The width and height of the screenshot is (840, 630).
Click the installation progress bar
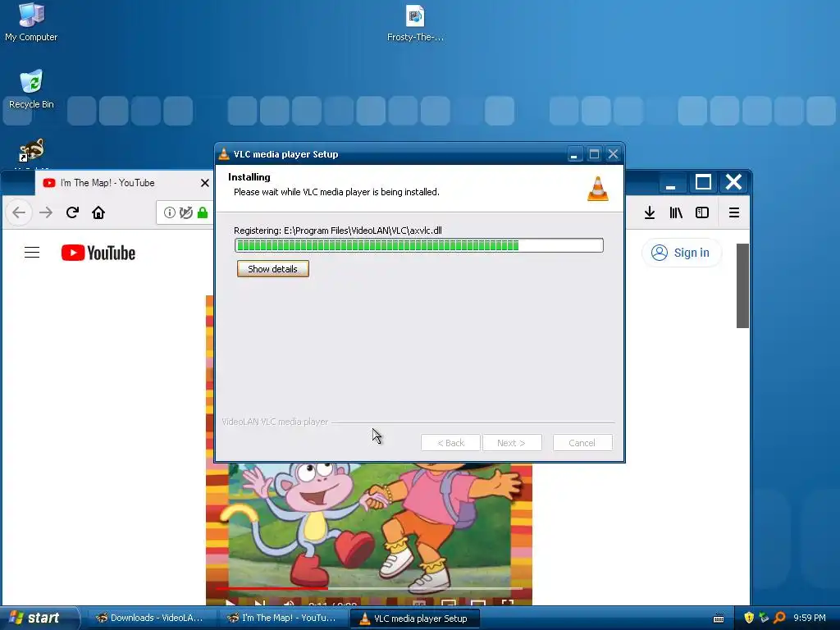click(x=419, y=245)
